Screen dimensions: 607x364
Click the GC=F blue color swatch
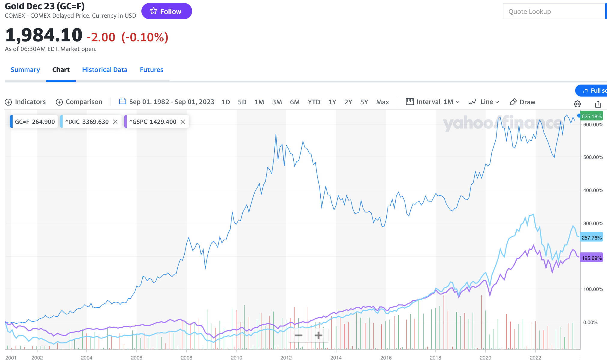[x=11, y=122]
